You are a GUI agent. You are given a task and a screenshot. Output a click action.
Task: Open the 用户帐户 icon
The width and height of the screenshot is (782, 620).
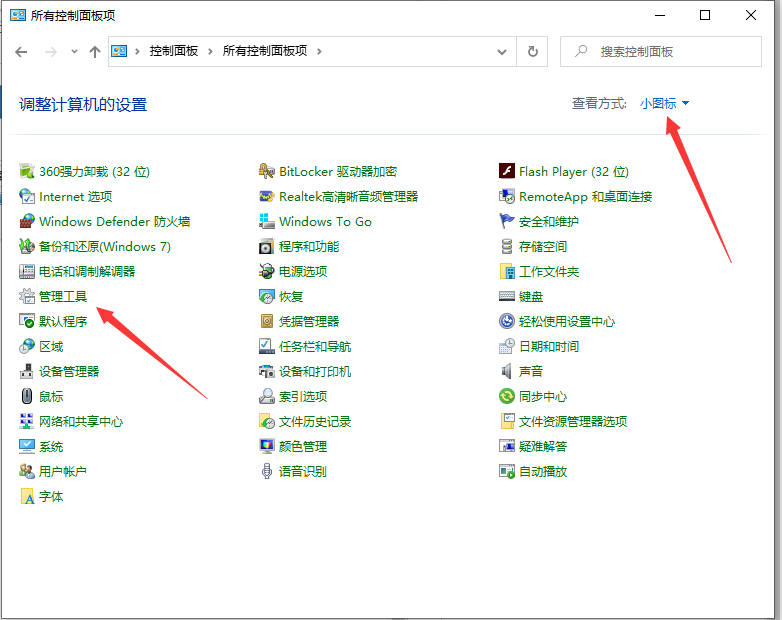tap(26, 471)
